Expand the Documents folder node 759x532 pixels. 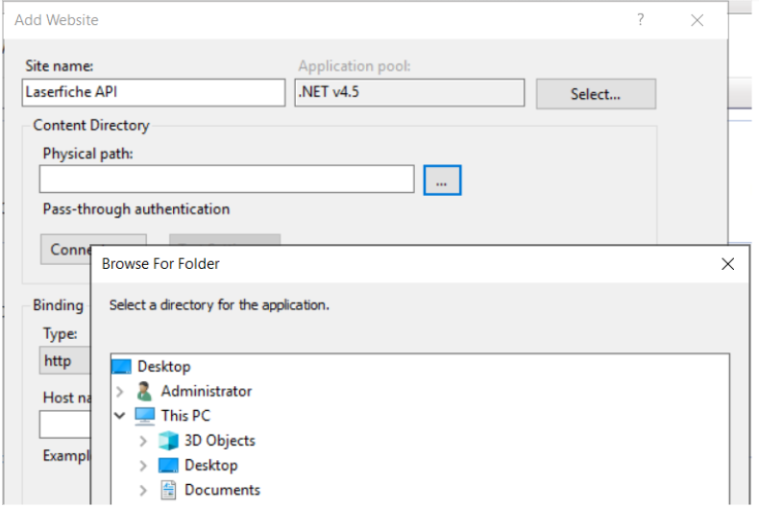point(143,490)
